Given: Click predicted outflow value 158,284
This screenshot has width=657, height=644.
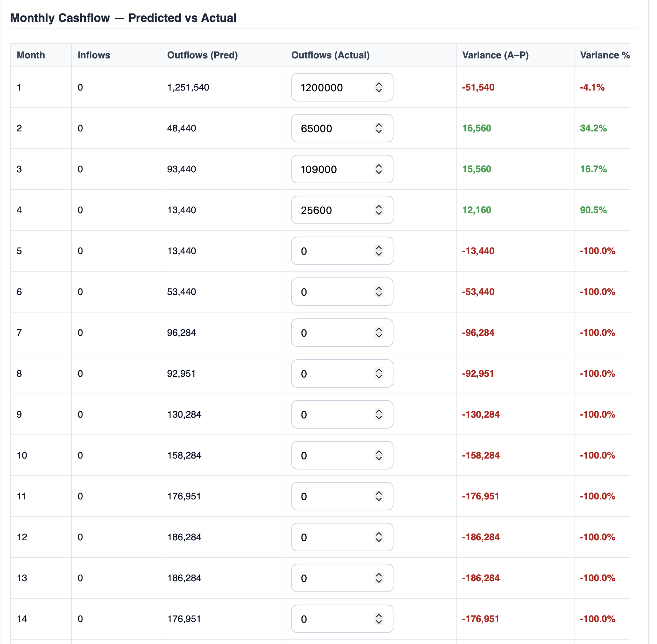Looking at the screenshot, I should tap(184, 455).
